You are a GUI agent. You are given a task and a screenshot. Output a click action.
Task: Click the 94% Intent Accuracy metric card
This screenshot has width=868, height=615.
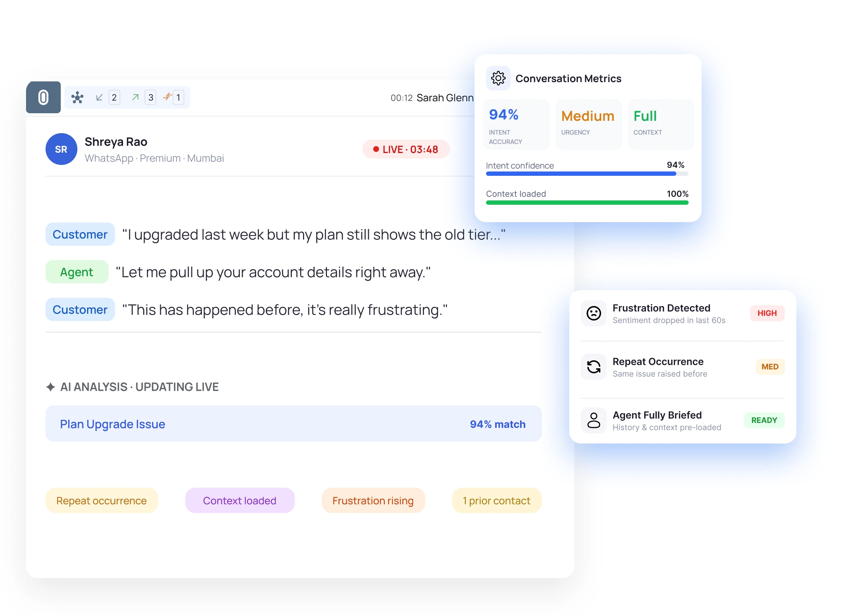tap(516, 124)
